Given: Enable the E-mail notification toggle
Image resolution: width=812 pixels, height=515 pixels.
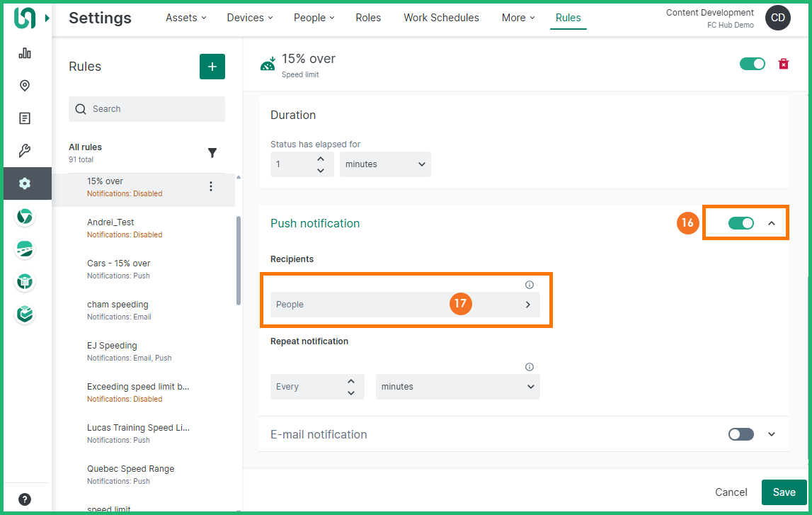Looking at the screenshot, I should [x=740, y=434].
